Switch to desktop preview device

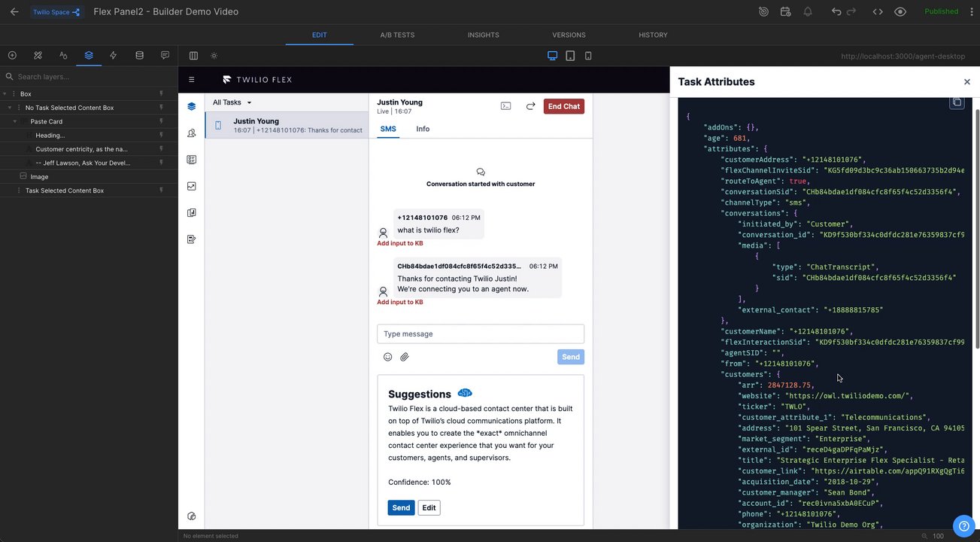pos(552,56)
